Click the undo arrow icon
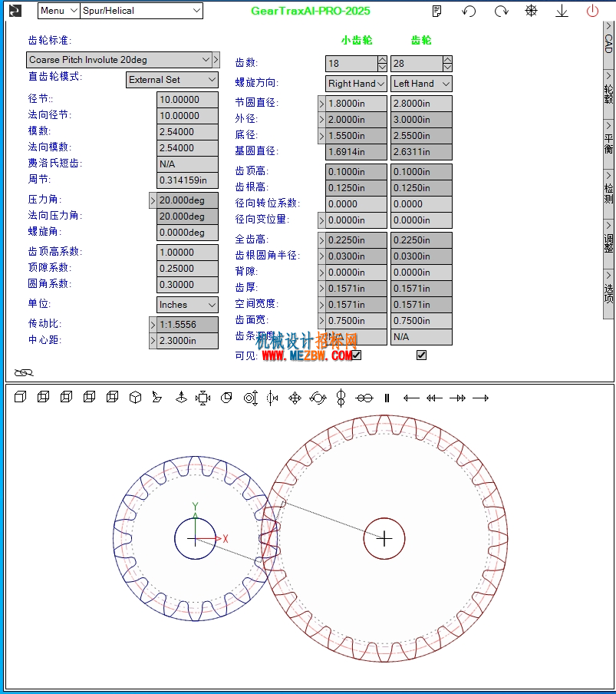 (469, 11)
